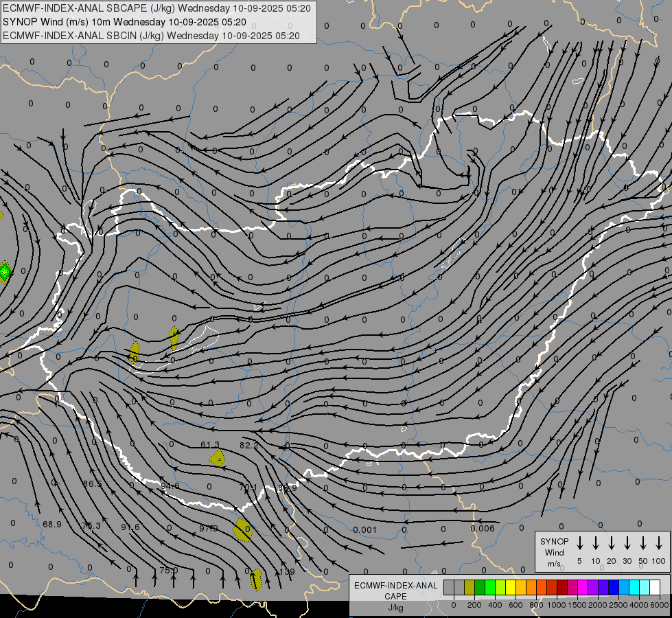Click the wind arrow above 50 m/s
672x618 pixels.
pos(643,542)
